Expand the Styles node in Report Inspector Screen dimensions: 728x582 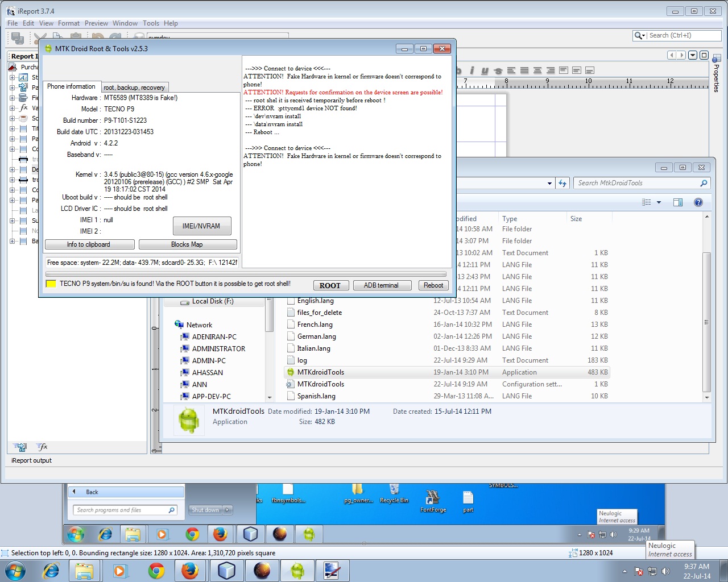[12, 77]
